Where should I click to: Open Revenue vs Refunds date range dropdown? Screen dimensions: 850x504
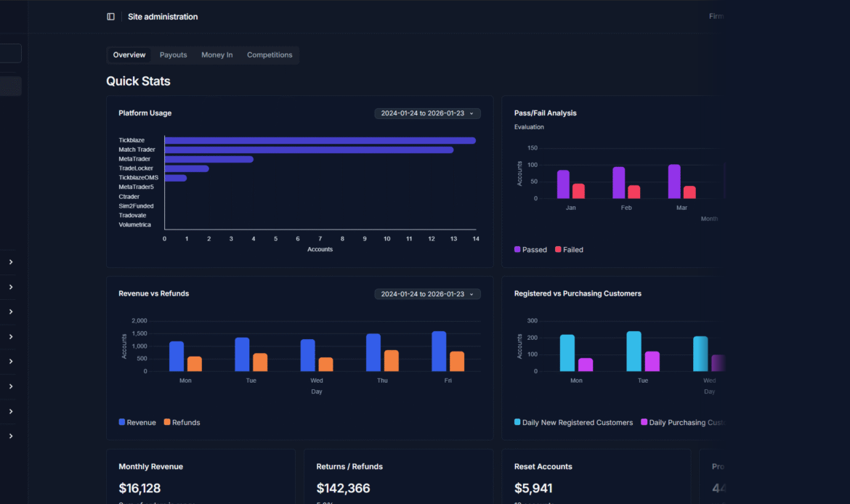tap(427, 293)
